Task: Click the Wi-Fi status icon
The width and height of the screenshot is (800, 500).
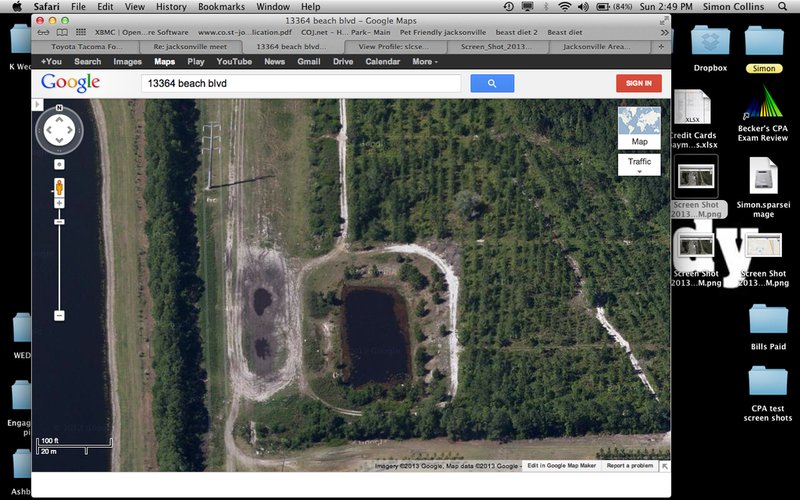Action: [x=564, y=7]
